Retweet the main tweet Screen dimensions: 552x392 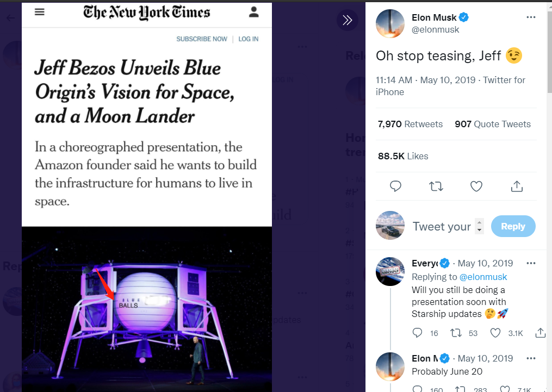(436, 186)
